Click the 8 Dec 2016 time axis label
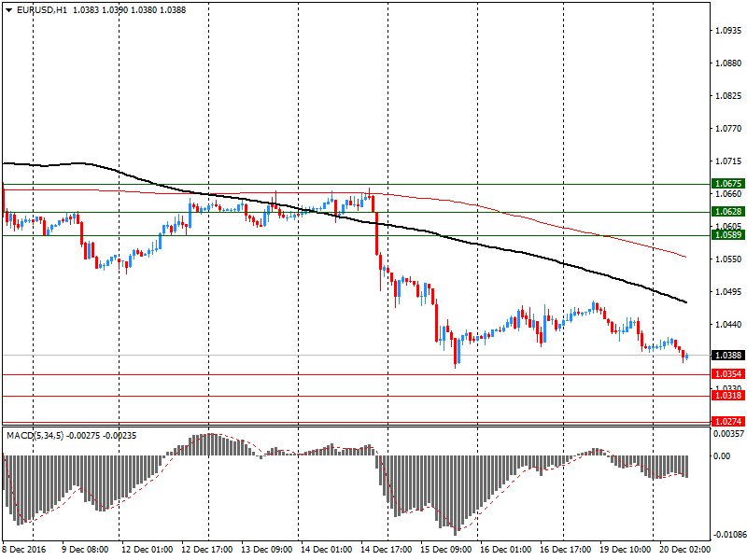This screenshot has width=747, height=560. click(24, 550)
